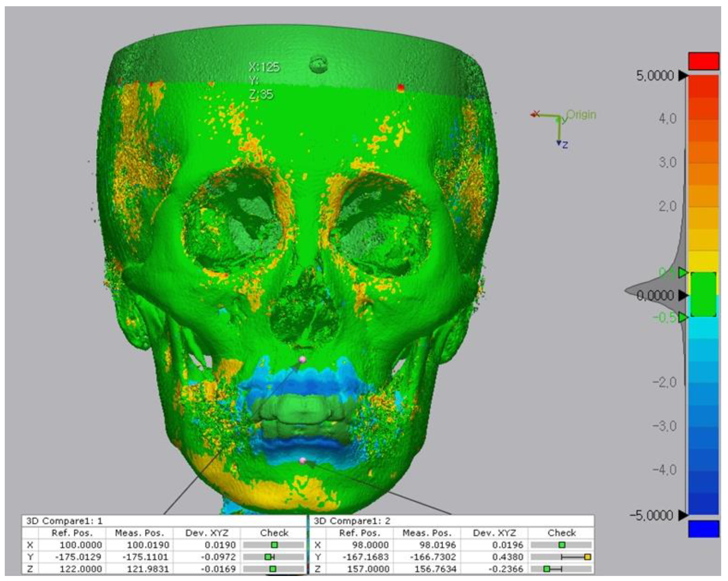Select the upper pink annotation point above teeth
728x581 pixels.
tap(302, 360)
